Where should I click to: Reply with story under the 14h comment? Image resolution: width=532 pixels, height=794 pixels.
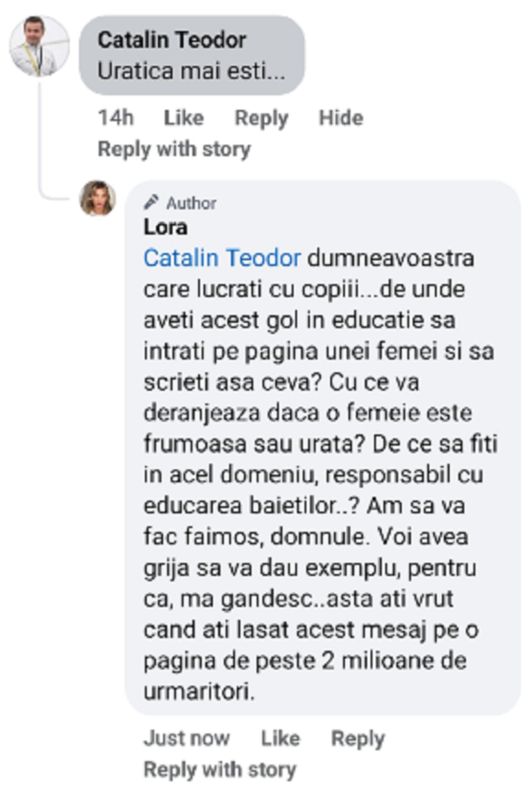click(174, 149)
